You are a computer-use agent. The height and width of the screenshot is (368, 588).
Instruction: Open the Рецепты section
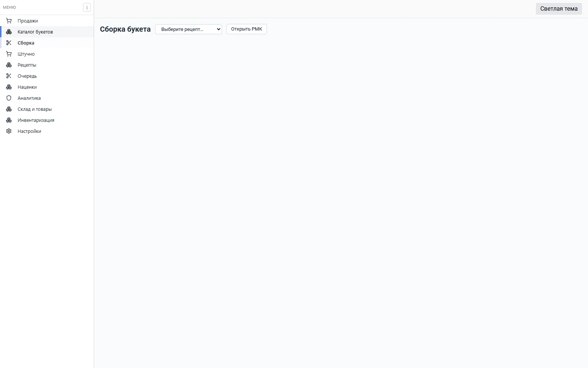point(47,65)
